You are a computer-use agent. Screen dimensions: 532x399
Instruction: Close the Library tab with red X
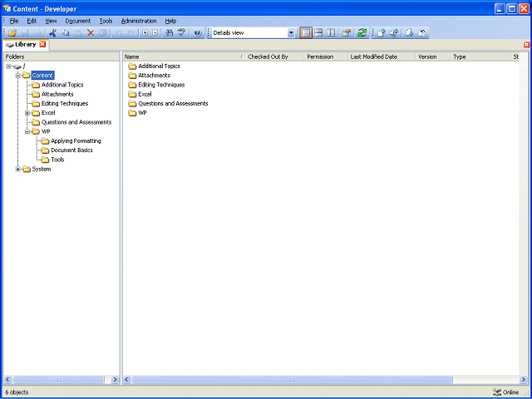42,44
